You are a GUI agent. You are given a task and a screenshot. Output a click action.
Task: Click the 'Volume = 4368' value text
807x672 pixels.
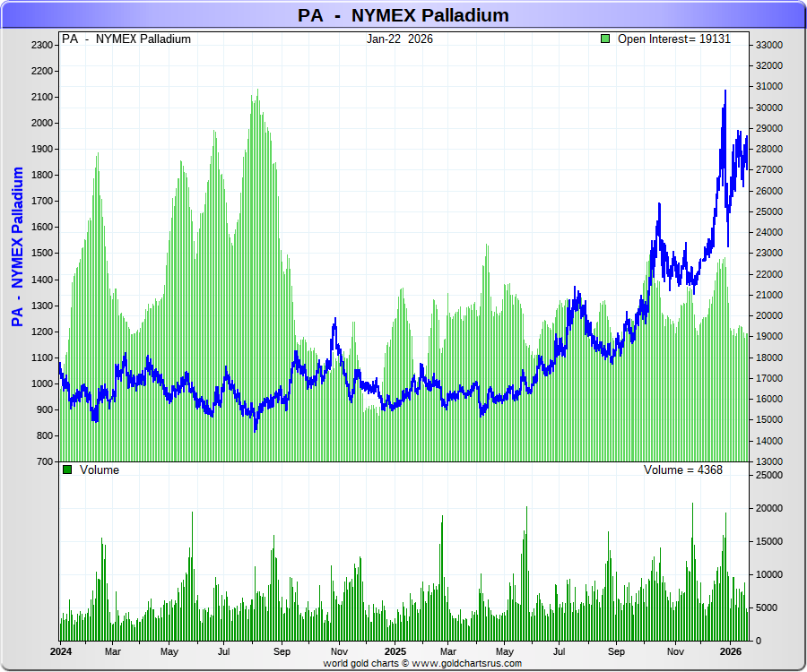click(683, 470)
